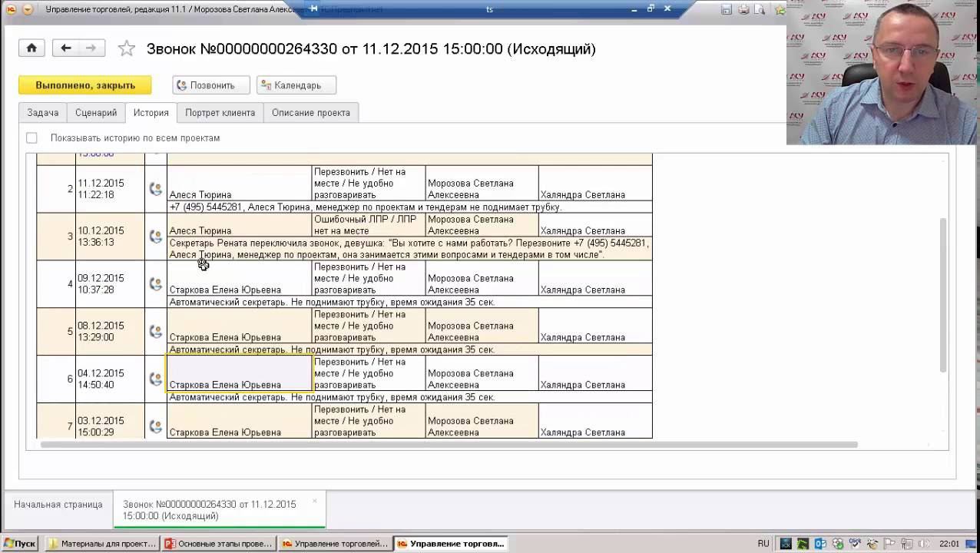Image resolution: width=980 pixels, height=553 pixels.
Task: Click the Позвонить button
Action: tap(211, 85)
